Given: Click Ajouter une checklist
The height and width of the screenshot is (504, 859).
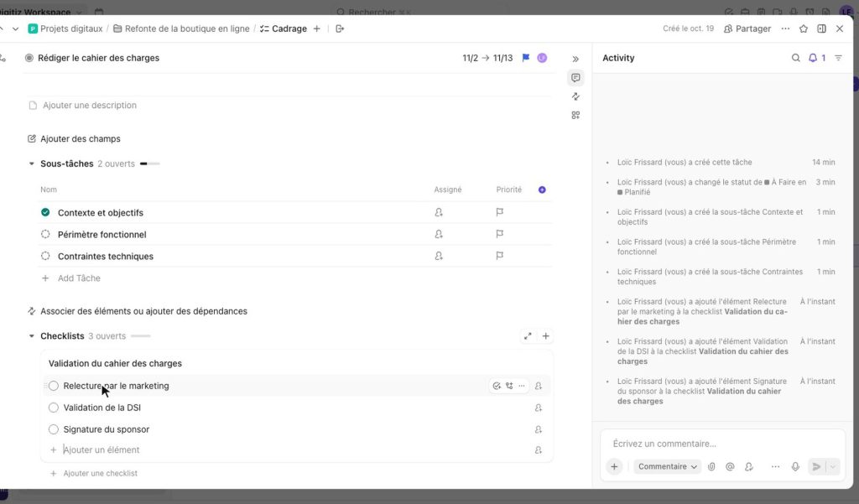Looking at the screenshot, I should click(94, 473).
